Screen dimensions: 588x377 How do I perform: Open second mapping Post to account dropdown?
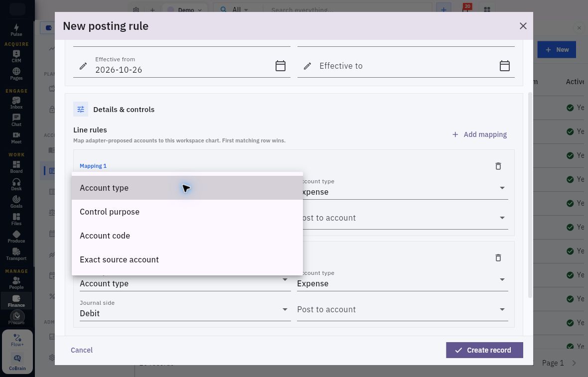[x=402, y=310]
